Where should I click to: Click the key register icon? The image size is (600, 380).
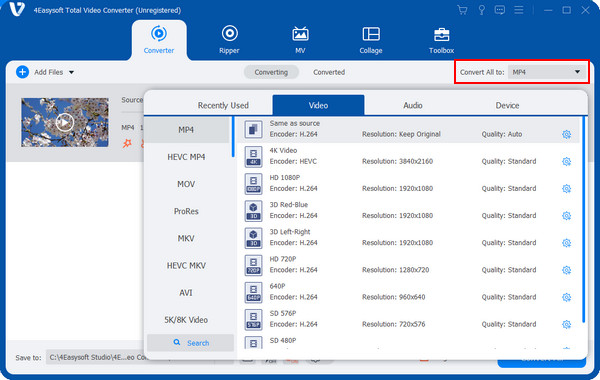(481, 10)
